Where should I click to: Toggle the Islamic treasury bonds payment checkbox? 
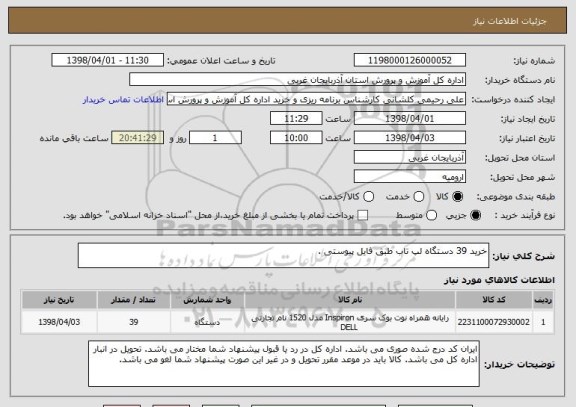click(x=363, y=215)
